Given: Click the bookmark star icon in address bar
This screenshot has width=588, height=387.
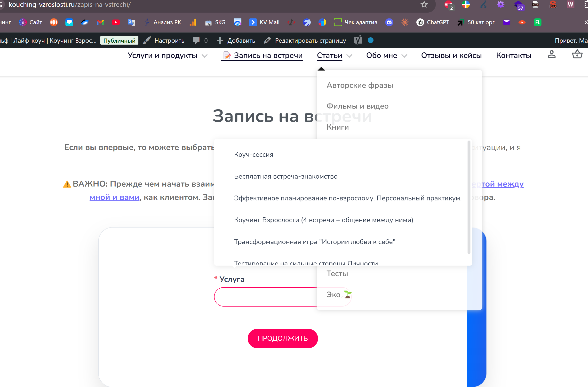Looking at the screenshot, I should [424, 4].
